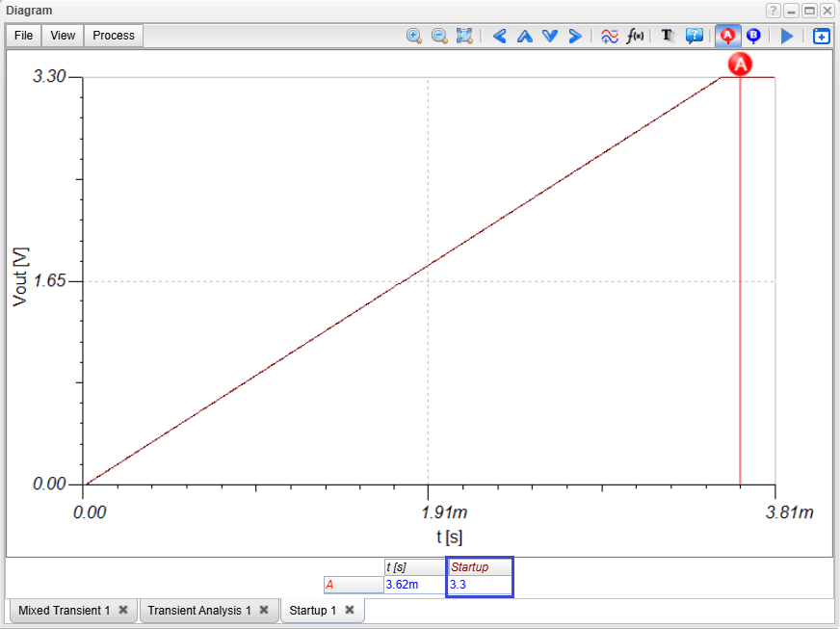Image resolution: width=840 pixels, height=629 pixels.
Task: Click the cursor A time value 3.62m
Action: coord(402,585)
